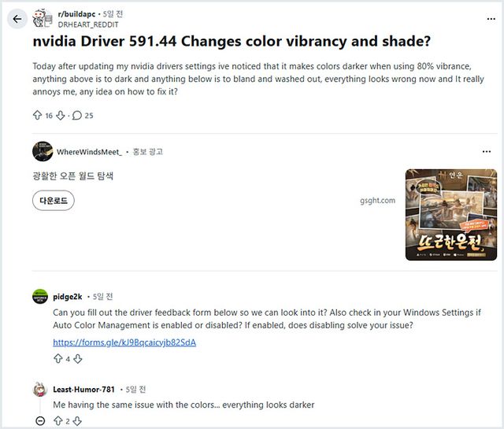Open the DRHEART_REDDIT user profile

(88, 24)
